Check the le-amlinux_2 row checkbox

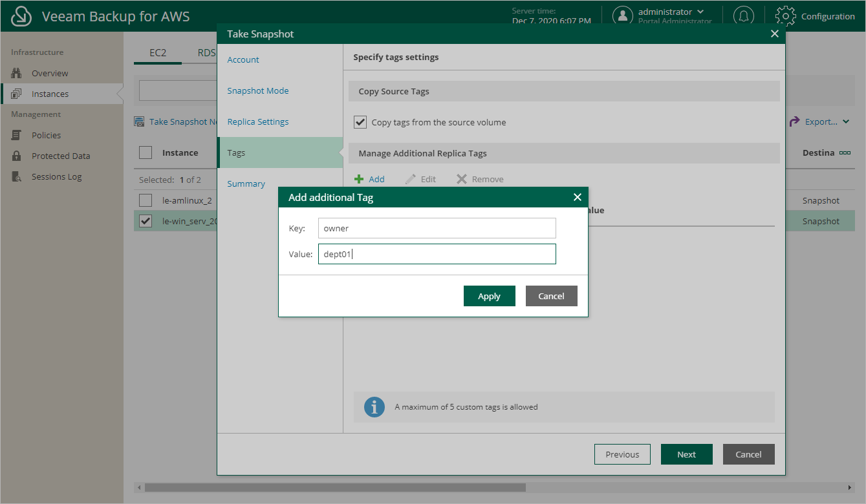[146, 200]
